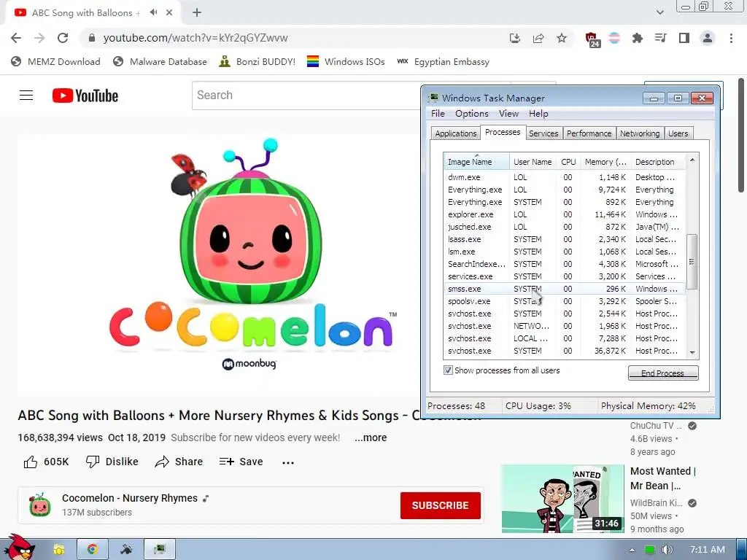Click in the YouTube Search field

pyautogui.click(x=307, y=96)
